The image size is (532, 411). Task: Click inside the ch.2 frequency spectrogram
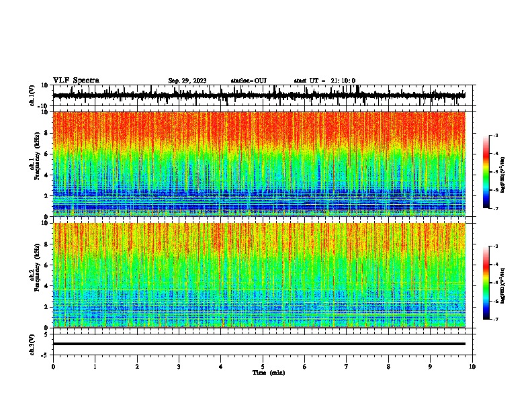point(259,275)
